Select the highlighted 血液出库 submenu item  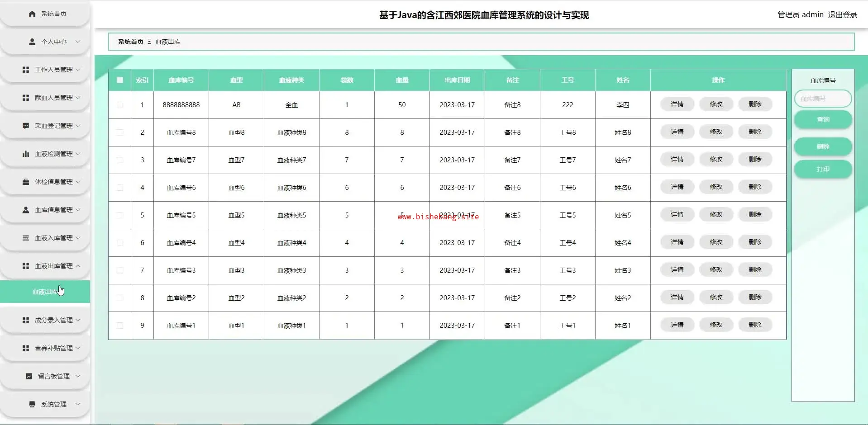[x=45, y=292]
